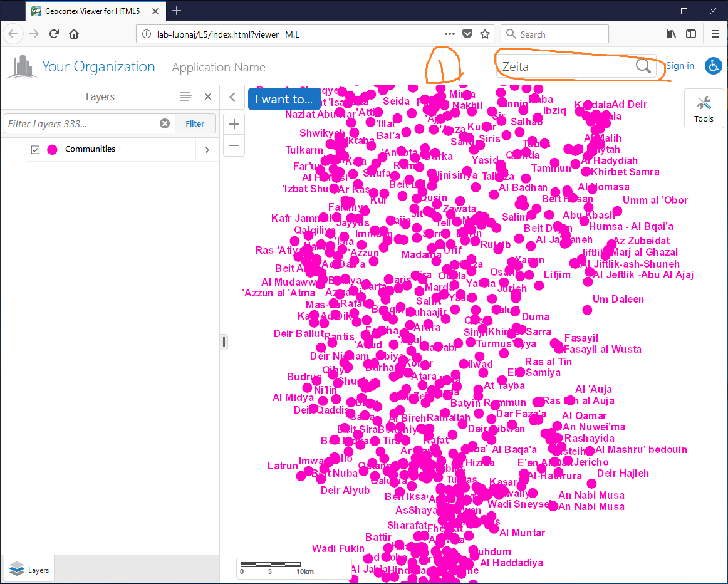Click the Deir Ballut map label
Screen dimensions: 728x584
click(299, 334)
